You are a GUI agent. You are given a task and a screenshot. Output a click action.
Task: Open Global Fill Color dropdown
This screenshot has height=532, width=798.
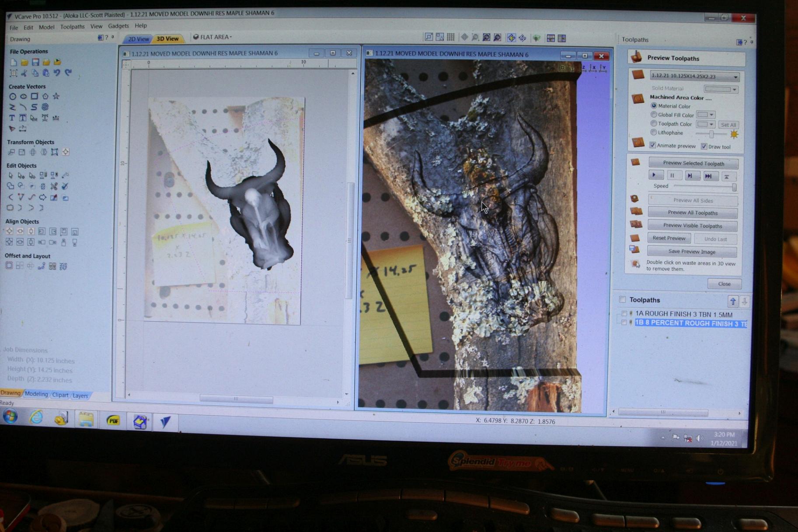(706, 115)
